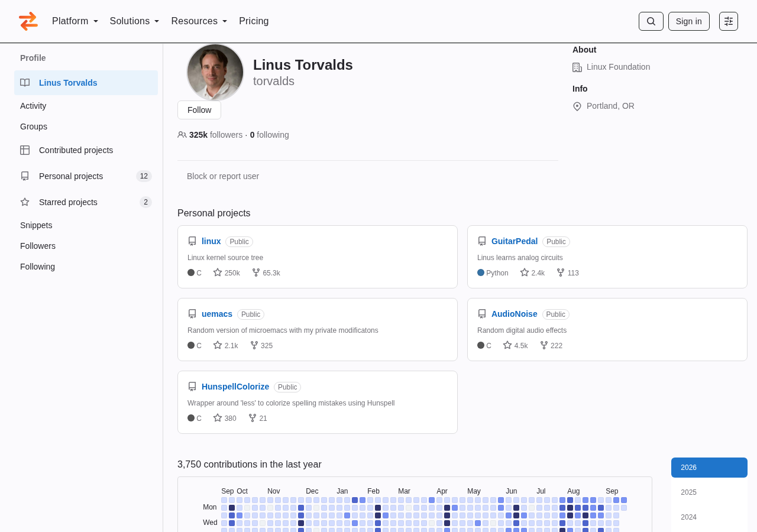The image size is (757, 532).
Task: Click the GuitarPedal repository icon
Action: pos(482,241)
